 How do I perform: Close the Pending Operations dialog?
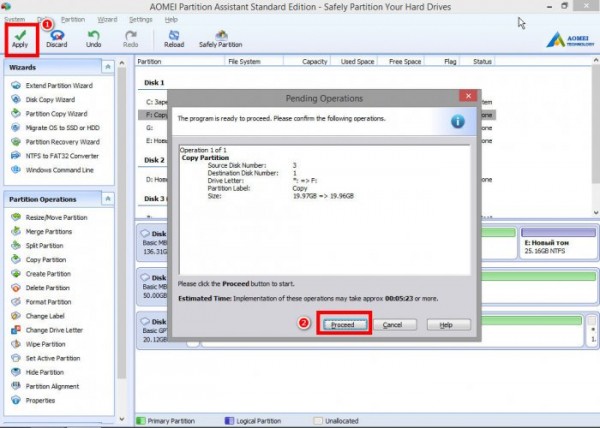click(468, 96)
